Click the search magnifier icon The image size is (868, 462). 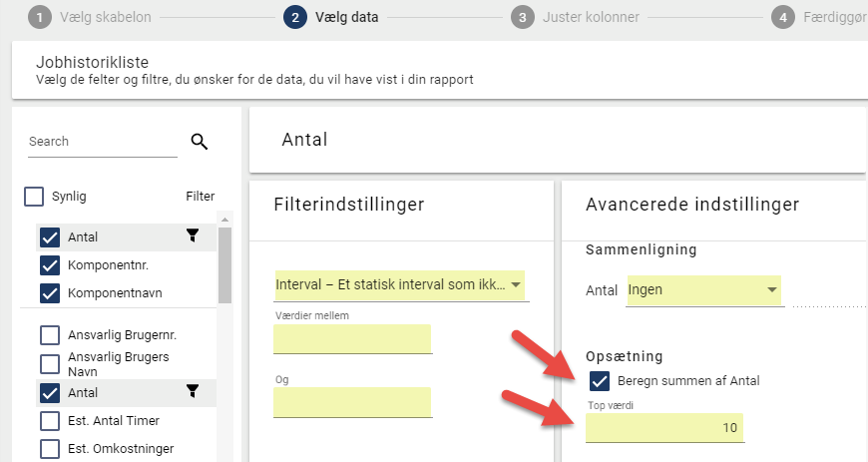(200, 142)
